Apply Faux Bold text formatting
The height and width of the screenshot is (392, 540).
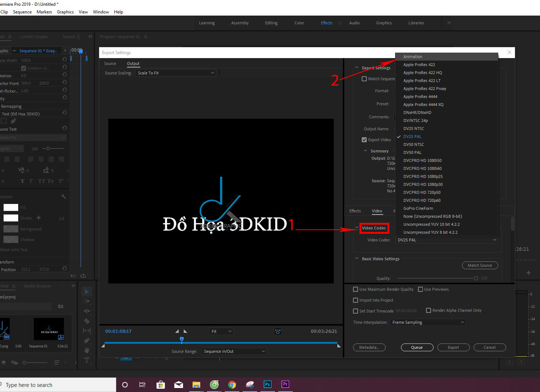click(22, 181)
